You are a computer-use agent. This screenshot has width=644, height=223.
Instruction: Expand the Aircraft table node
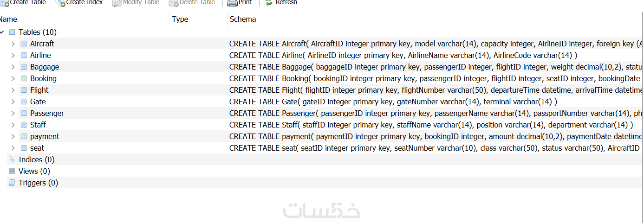click(x=13, y=44)
